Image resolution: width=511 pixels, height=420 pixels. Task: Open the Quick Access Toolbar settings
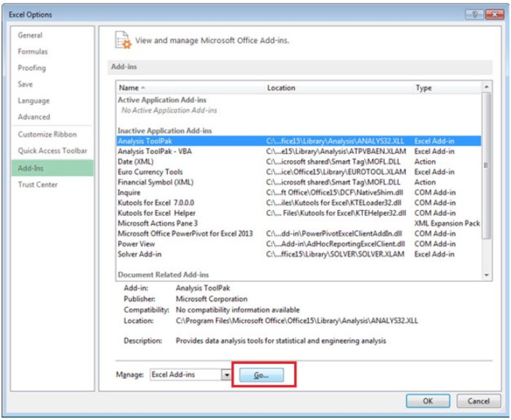(52, 151)
